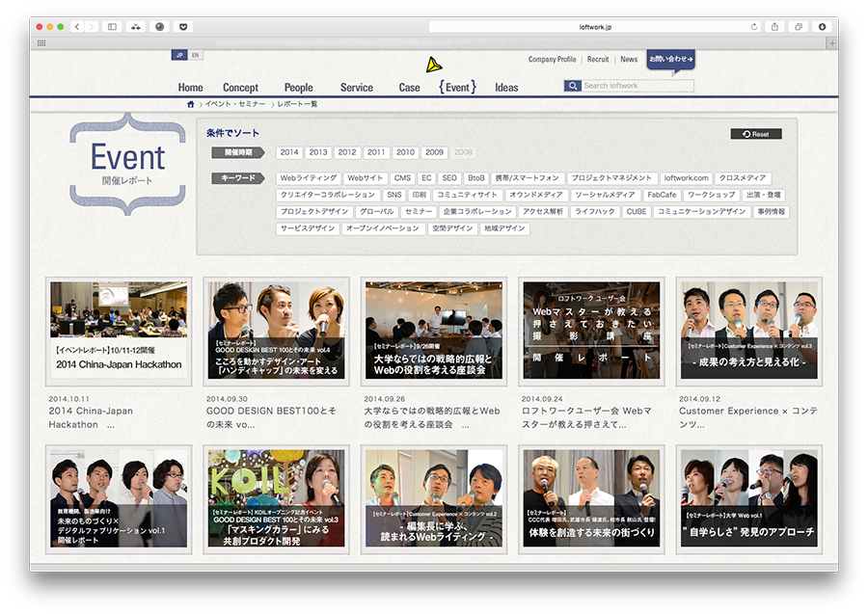Open the Company Profile link
Image resolution: width=868 pixels, height=614 pixels.
[552, 60]
